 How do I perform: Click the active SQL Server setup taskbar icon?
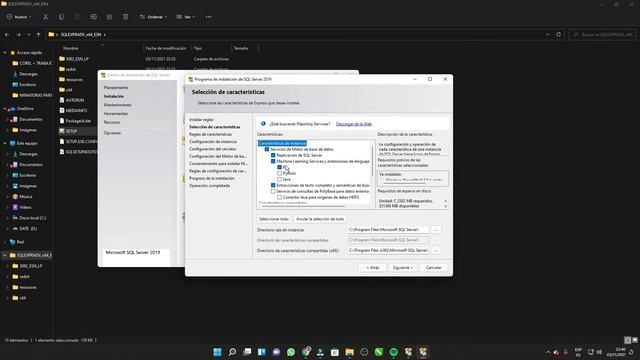tap(423, 352)
